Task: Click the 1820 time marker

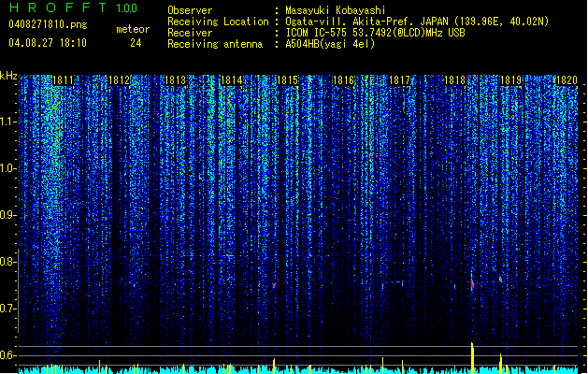Action: point(567,80)
